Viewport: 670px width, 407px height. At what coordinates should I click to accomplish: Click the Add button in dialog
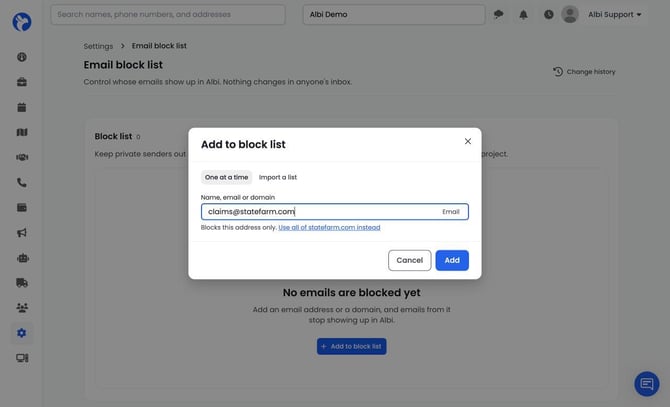click(x=452, y=260)
